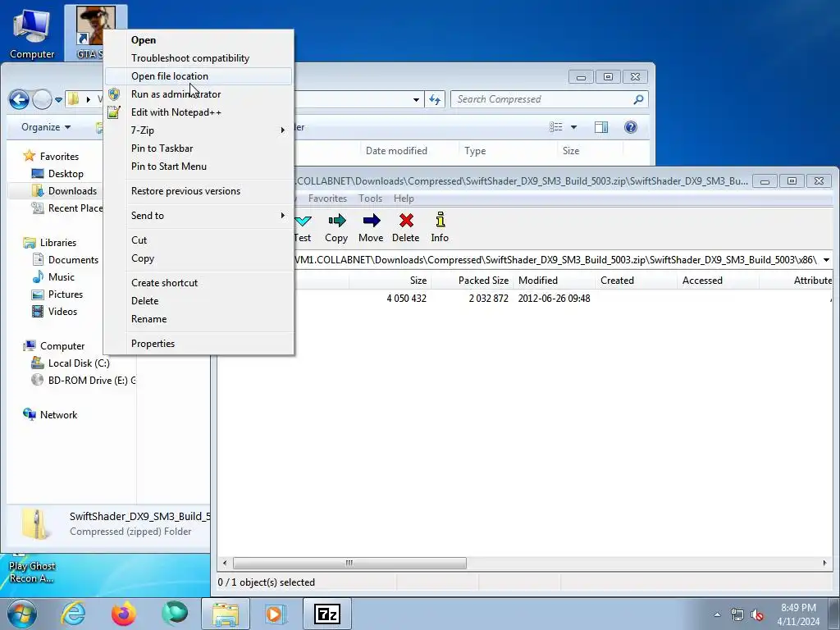Switch to Windows Explorer taskbar button
This screenshot has height=630, width=840.
(226, 614)
